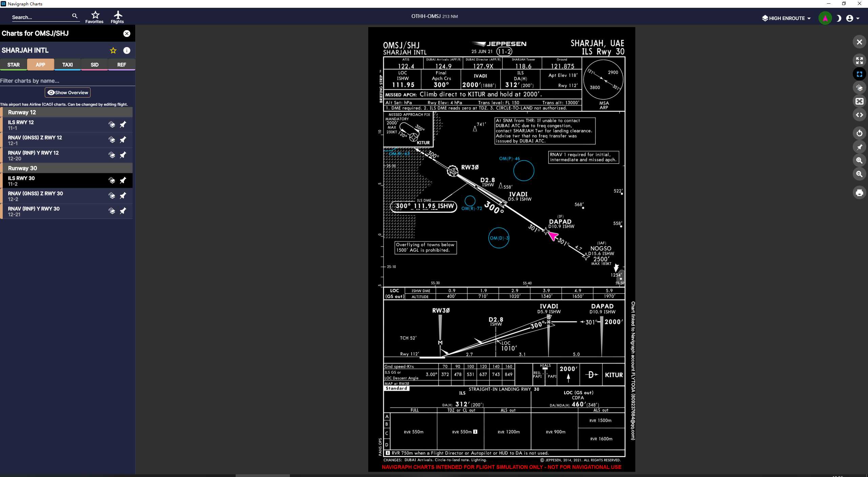The height and width of the screenshot is (477, 868).
Task: Print the current chart
Action: coord(859,193)
